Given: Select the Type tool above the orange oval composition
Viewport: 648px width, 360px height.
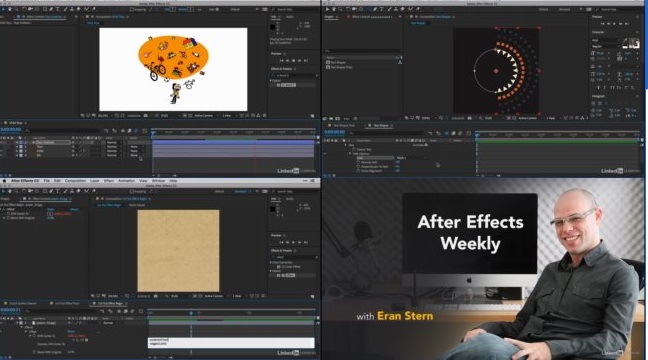Looking at the screenshot, I should tap(57, 9).
